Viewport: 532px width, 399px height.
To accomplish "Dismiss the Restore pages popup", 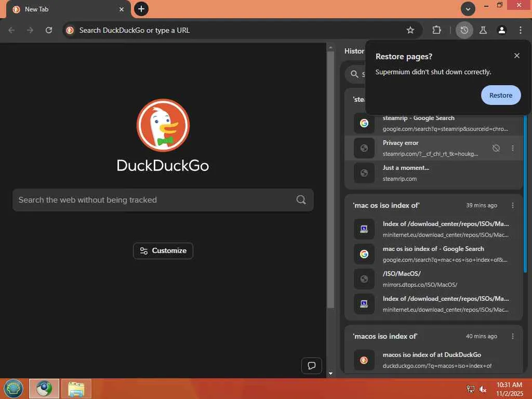I will coord(516,56).
